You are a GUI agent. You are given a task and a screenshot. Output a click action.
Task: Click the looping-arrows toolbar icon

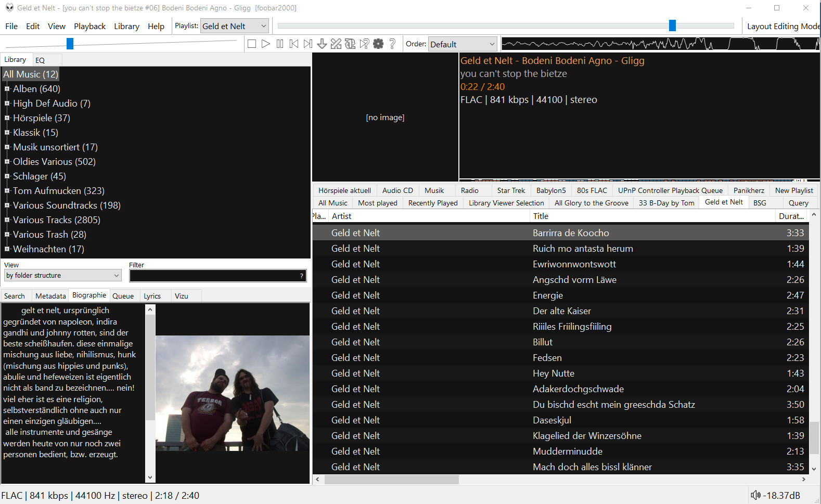click(x=350, y=44)
